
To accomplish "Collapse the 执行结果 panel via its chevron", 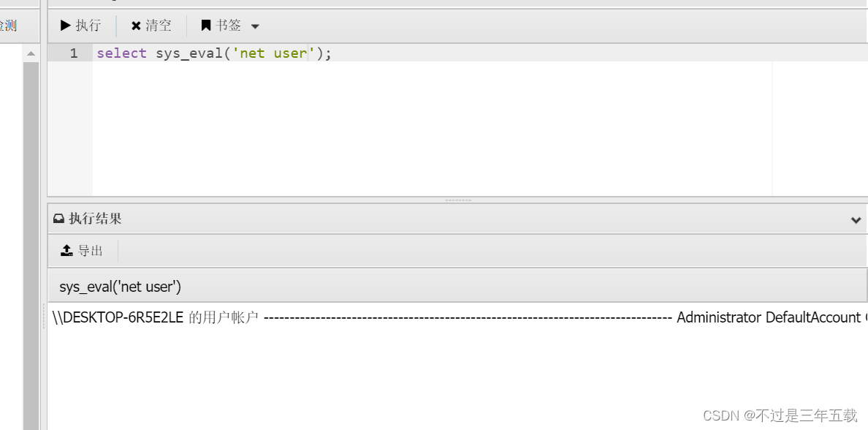I will pyautogui.click(x=856, y=219).
